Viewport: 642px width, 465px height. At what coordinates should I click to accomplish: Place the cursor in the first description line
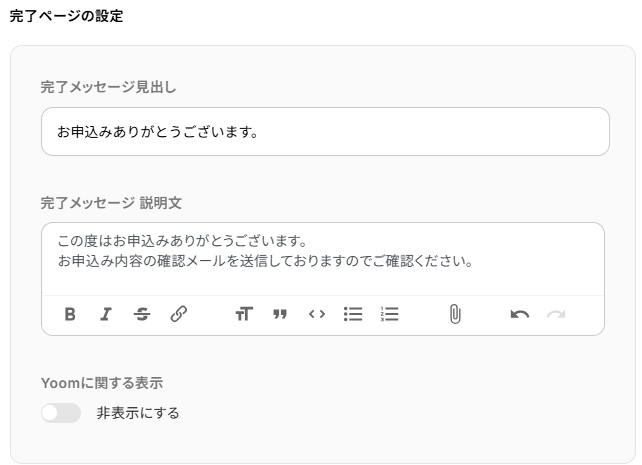180,241
